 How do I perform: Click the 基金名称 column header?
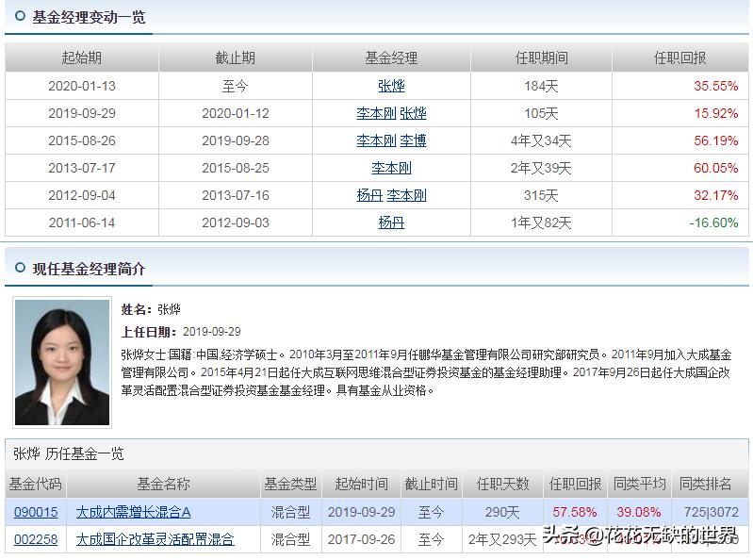click(163, 485)
